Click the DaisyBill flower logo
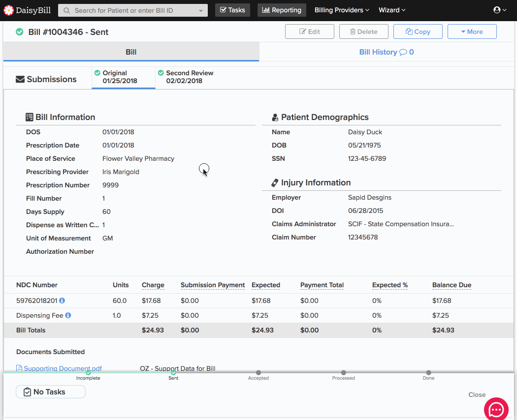Viewport: 517px width, 420px height. [9, 10]
